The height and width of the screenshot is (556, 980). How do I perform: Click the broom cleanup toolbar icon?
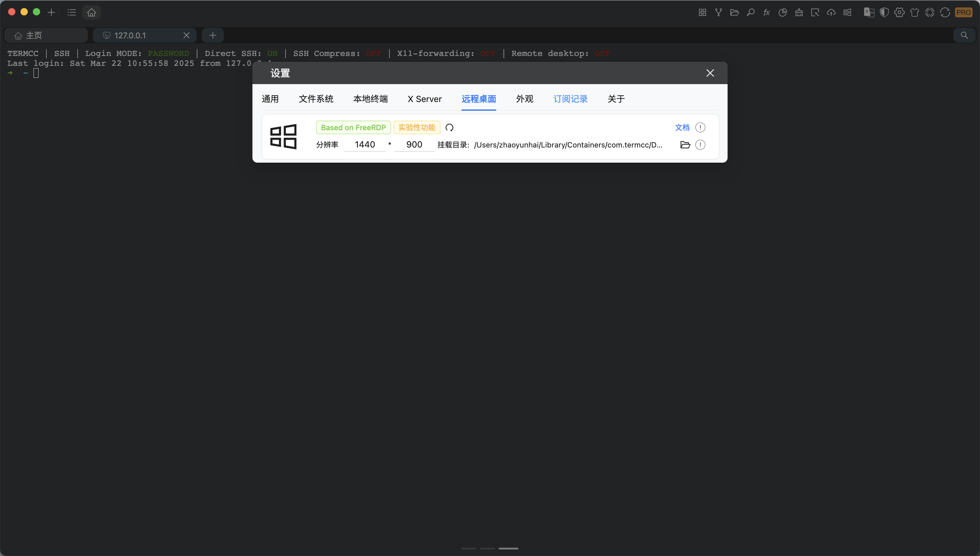799,12
